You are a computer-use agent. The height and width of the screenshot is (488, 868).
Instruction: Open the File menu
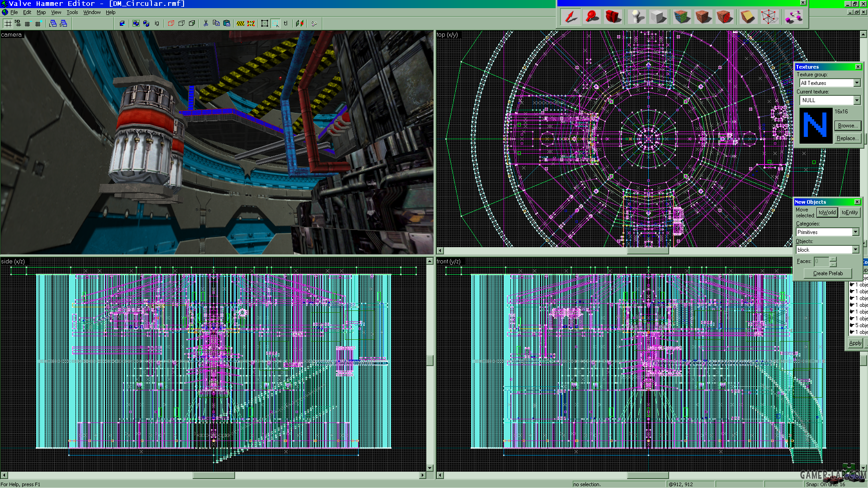[x=14, y=12]
